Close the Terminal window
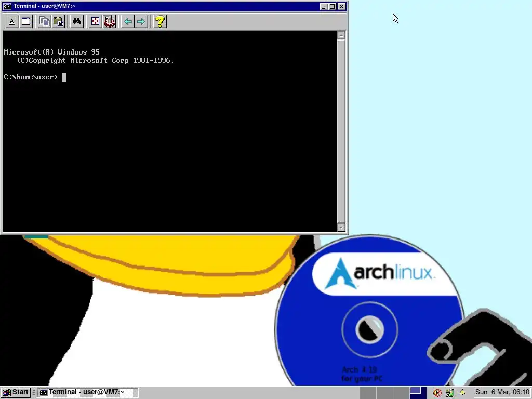This screenshot has width=532, height=399. (342, 6)
